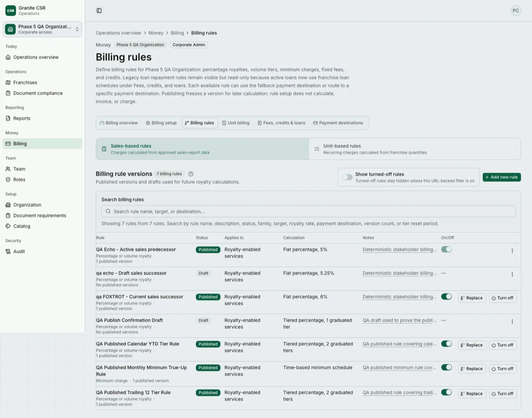Screen dimensions: 532x418
Task: Switch to Billing overview tab
Action: pyautogui.click(x=119, y=123)
